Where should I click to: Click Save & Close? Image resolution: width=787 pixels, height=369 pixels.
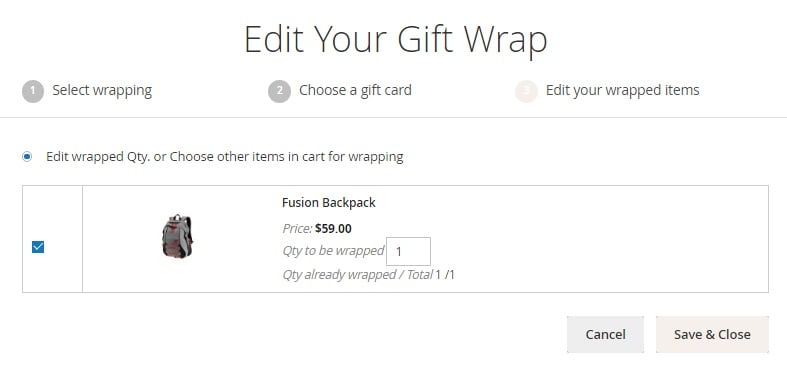point(712,334)
